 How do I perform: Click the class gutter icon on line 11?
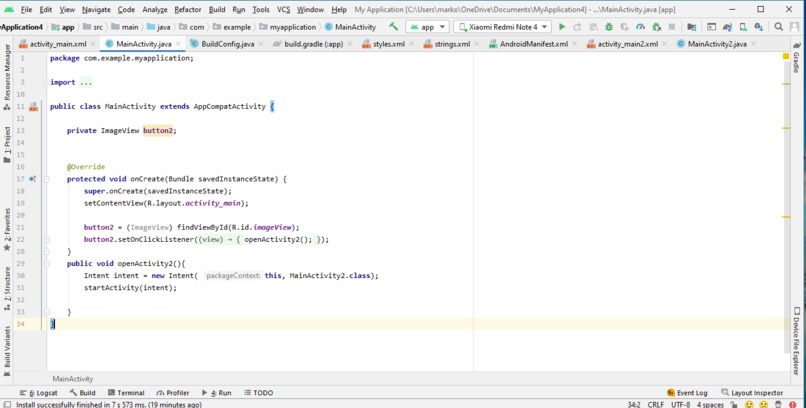pos(33,106)
